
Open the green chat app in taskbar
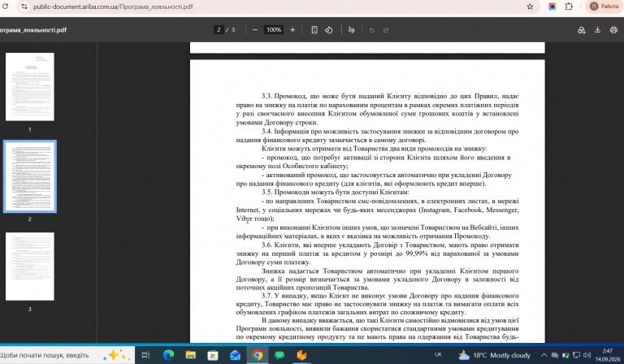point(279,355)
